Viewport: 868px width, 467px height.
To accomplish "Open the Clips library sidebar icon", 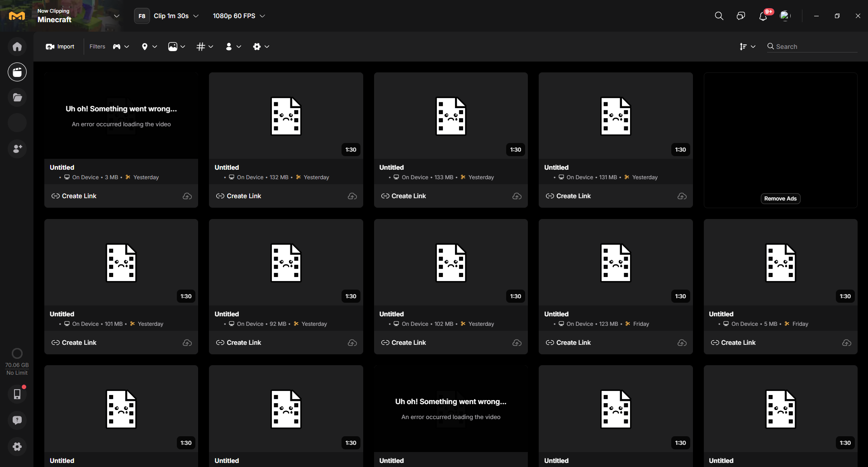I will point(17,72).
